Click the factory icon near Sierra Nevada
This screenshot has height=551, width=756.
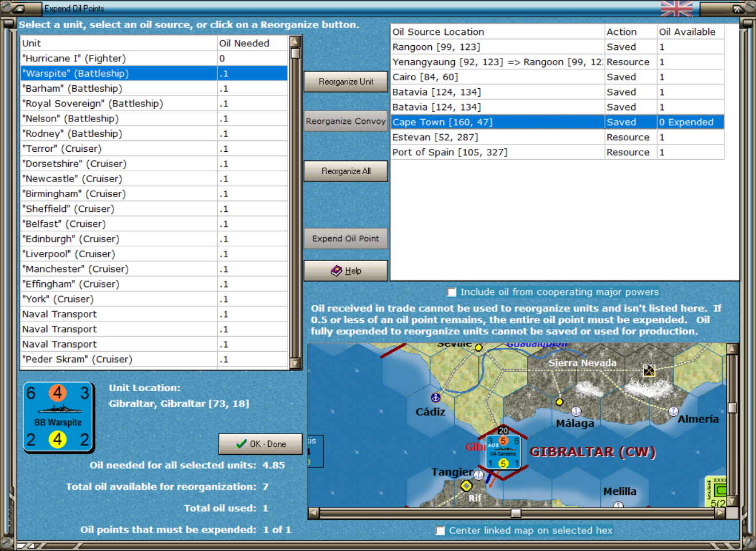pyautogui.click(x=649, y=371)
